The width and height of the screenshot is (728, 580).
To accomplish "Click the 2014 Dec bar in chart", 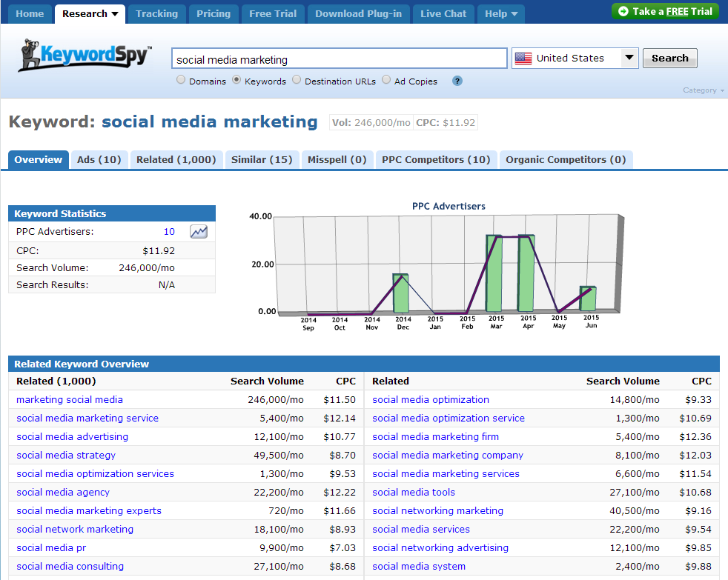I will (400, 293).
